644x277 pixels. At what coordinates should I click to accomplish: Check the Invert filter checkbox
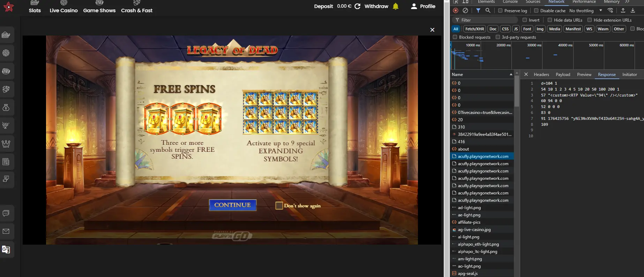[525, 20]
